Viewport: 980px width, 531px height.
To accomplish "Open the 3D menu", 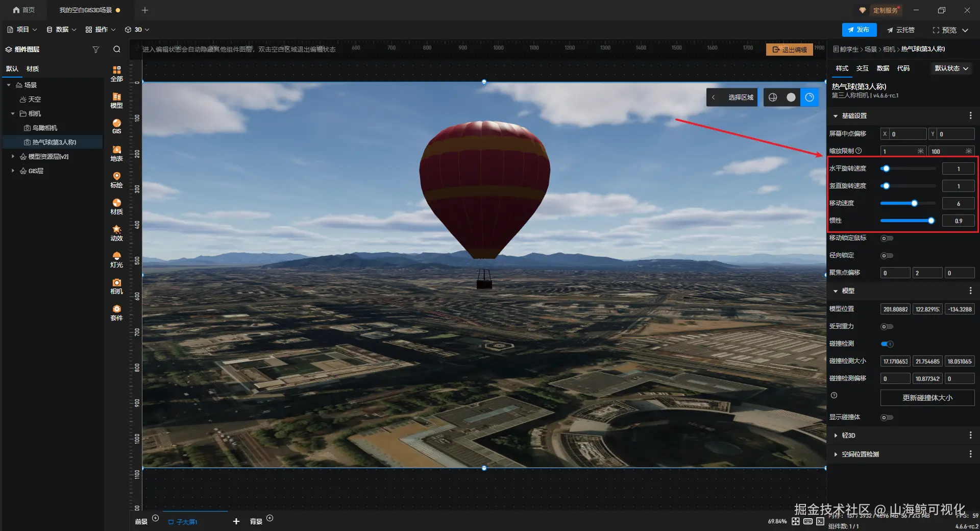I will point(137,30).
